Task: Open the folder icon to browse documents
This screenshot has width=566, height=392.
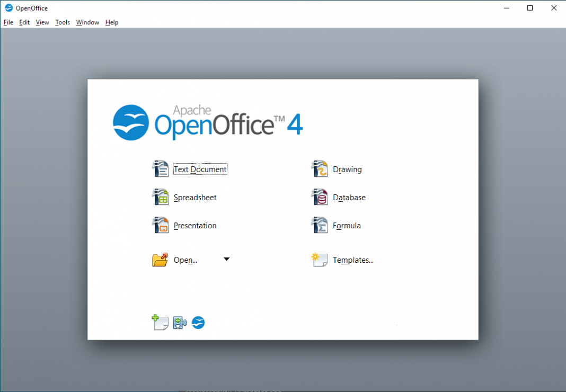Action: coord(160,259)
